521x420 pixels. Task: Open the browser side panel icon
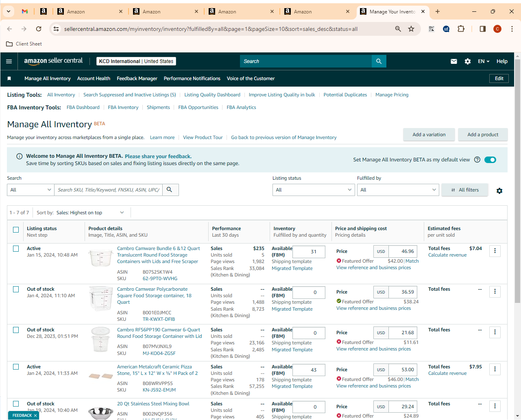point(483,29)
